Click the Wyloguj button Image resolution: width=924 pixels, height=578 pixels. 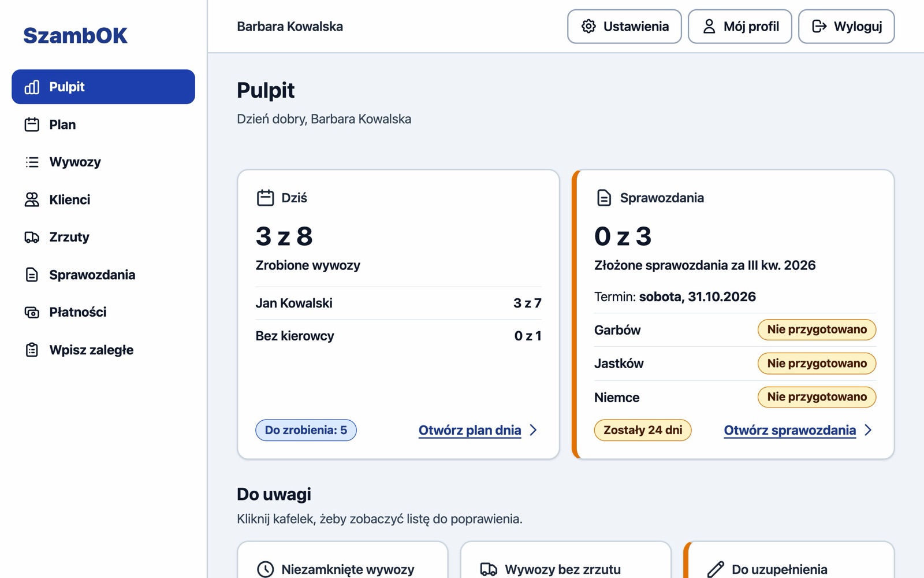(x=846, y=26)
